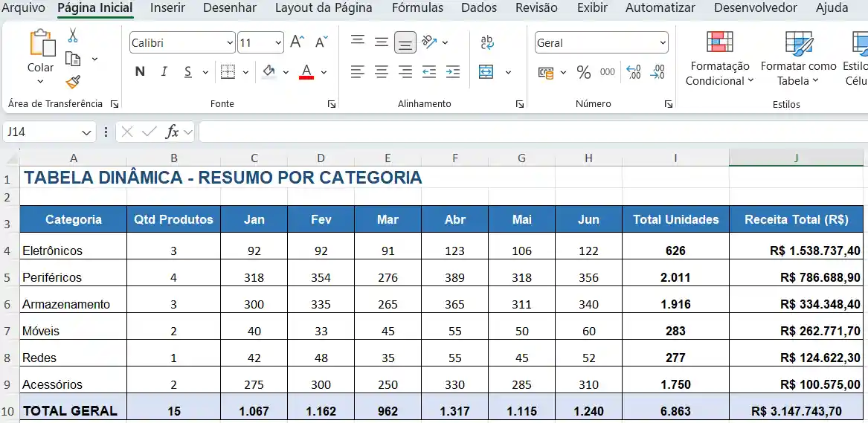Switch to the Inserir tab
Viewport: 868px width, 423px height.
(168, 7)
